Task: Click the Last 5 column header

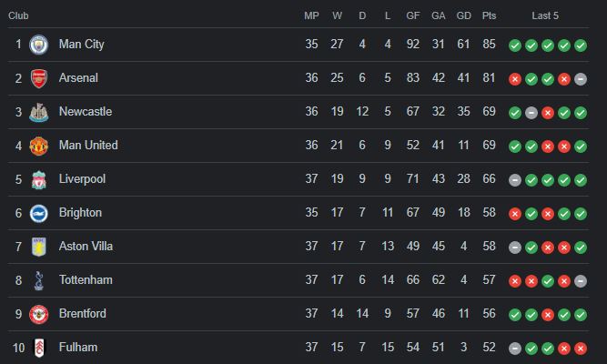Action: (x=545, y=15)
